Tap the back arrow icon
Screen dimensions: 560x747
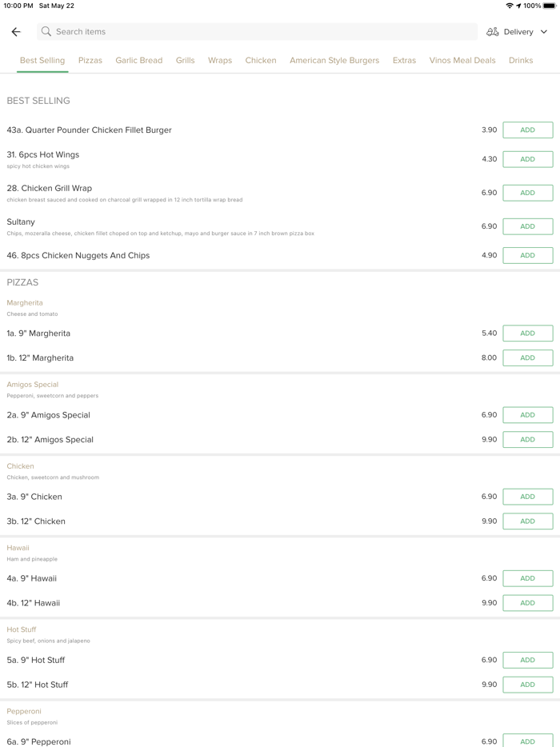pyautogui.click(x=16, y=32)
